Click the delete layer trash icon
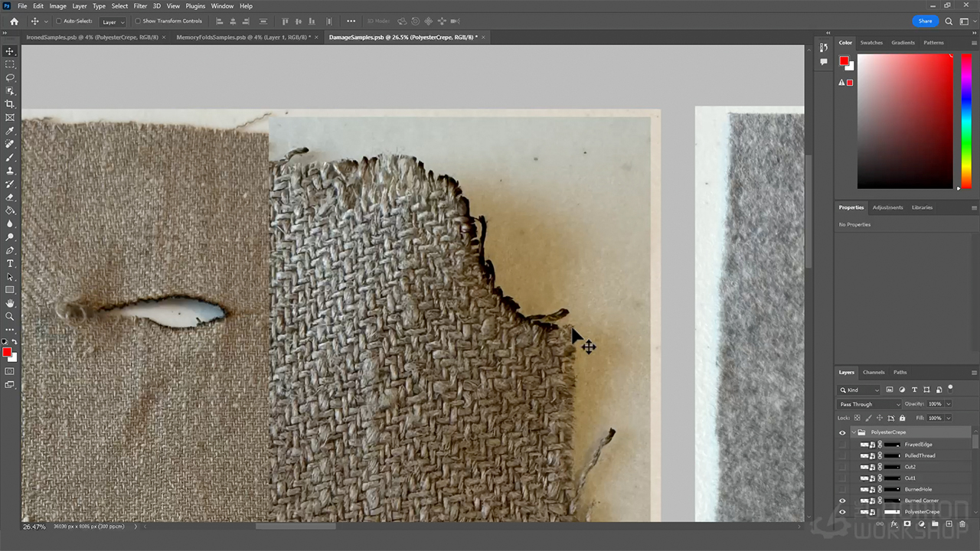 [962, 524]
